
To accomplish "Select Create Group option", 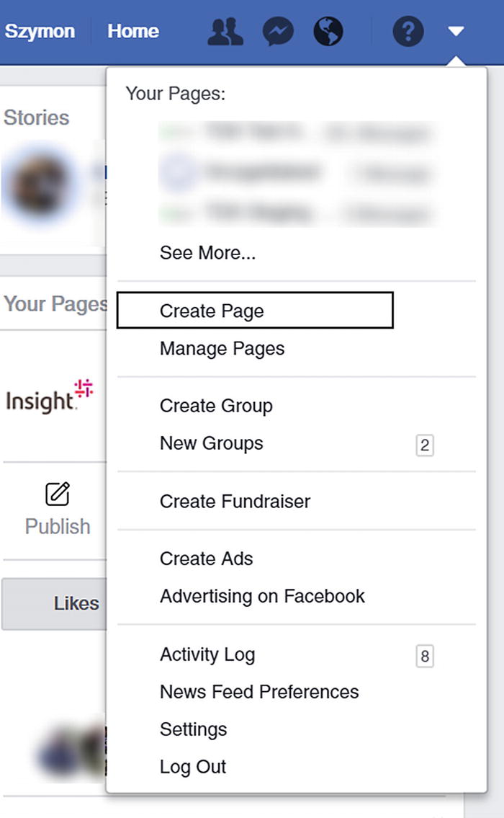I will (x=216, y=406).
